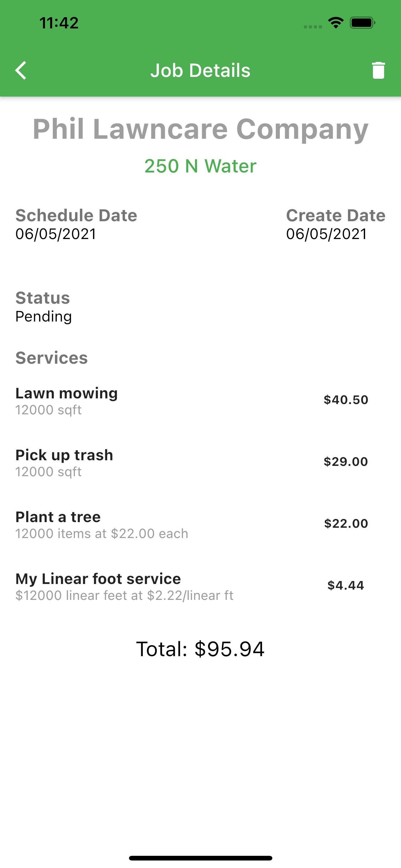The image size is (401, 868).
Task: Tap the $22.00 tree planting price
Action: (346, 523)
